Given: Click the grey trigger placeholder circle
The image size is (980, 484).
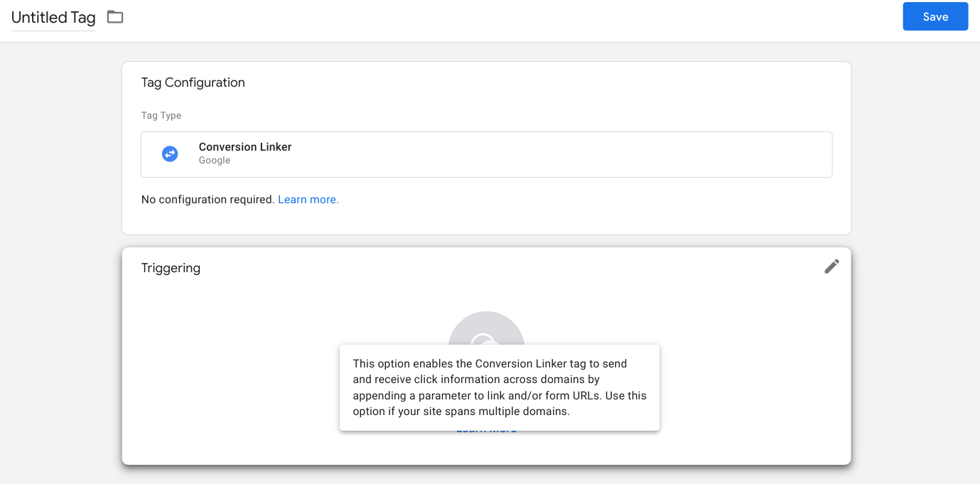Looking at the screenshot, I should tap(486, 329).
